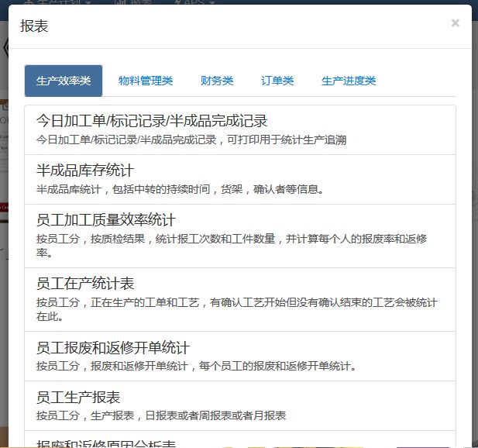This screenshot has height=448, width=478.
Task: Switch to the 订单类 tab
Action: point(277,81)
